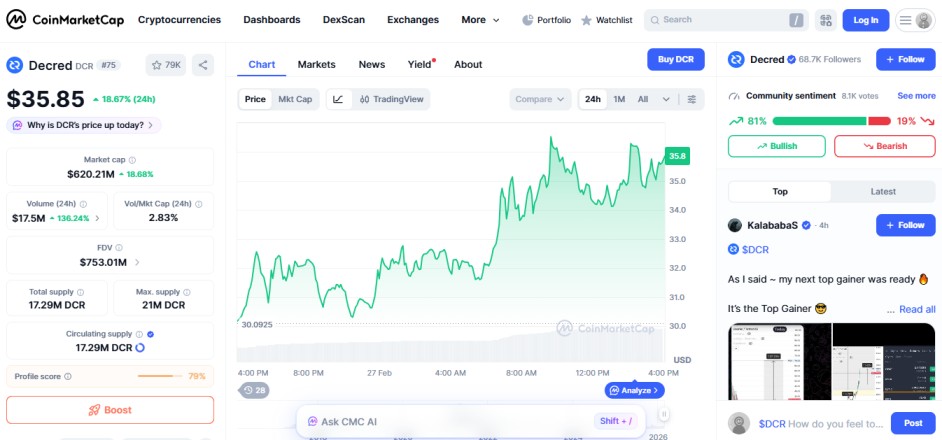Vote Bearish on community sentiment

pos(885,146)
